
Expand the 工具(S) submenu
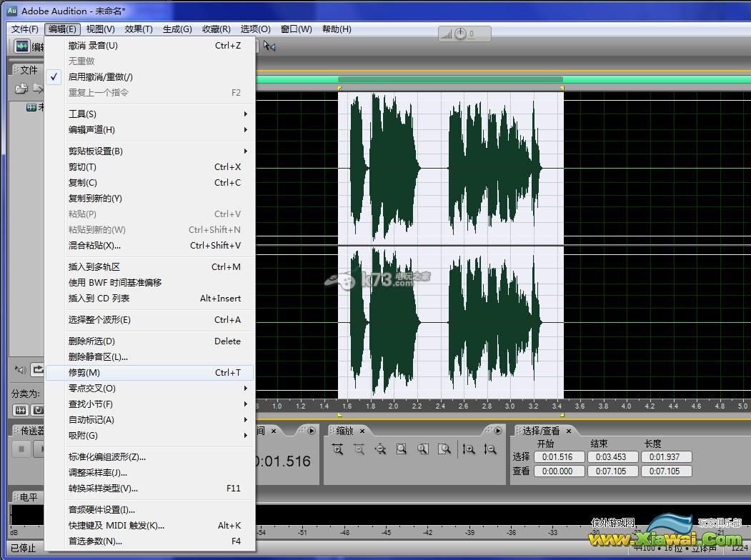[149, 114]
